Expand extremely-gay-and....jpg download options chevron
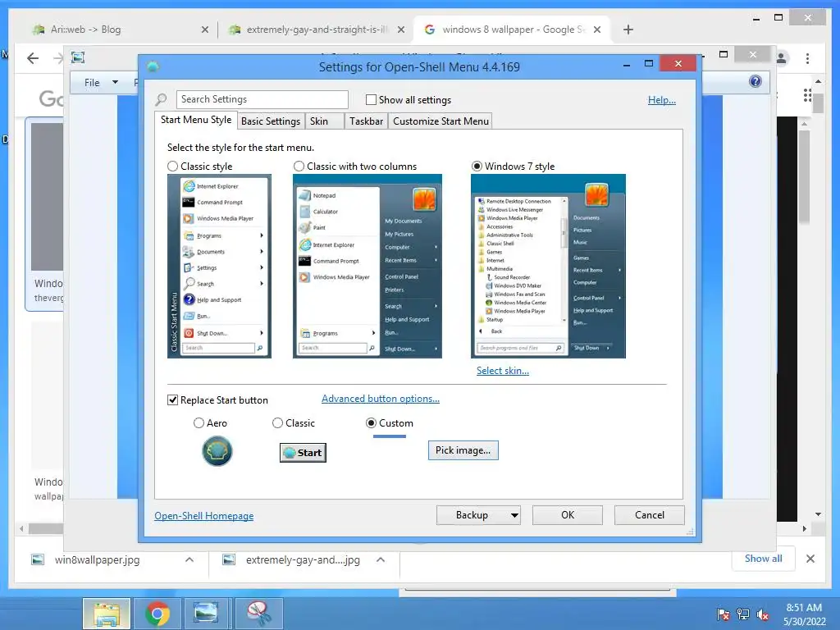840x630 pixels. 381,559
